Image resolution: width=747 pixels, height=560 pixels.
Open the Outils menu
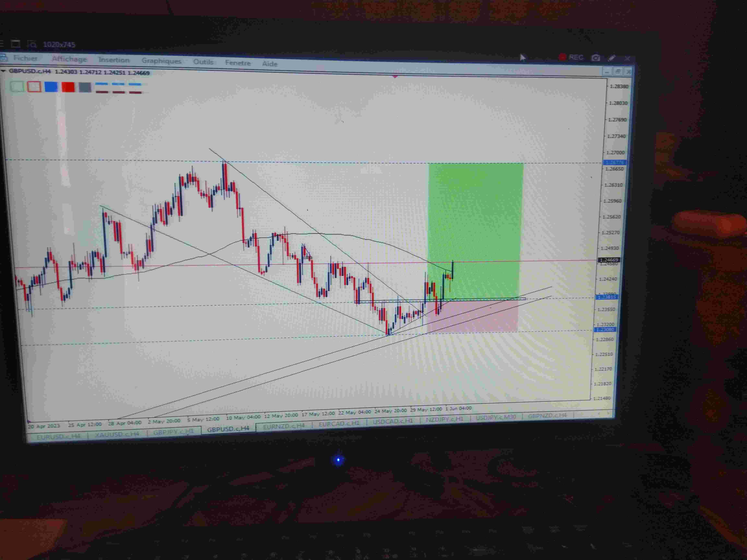(203, 62)
